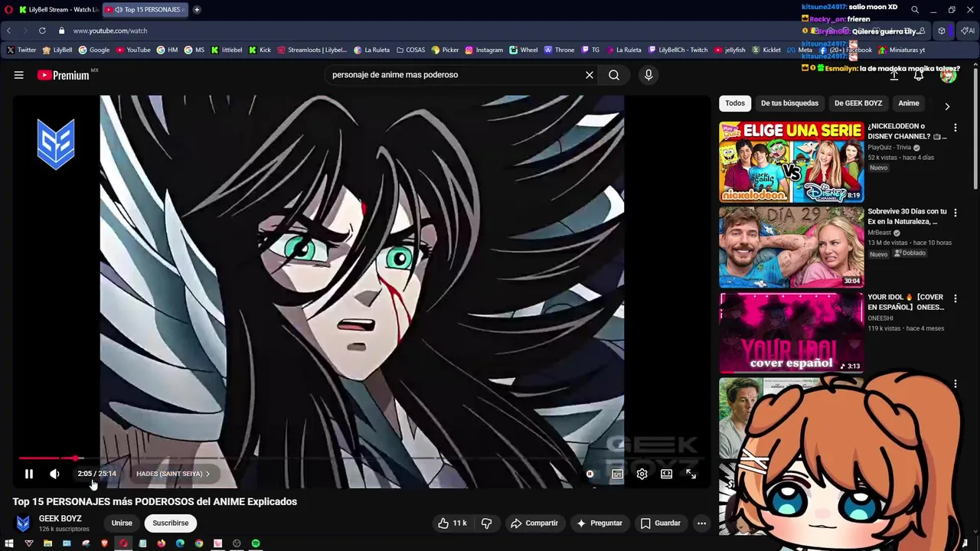Image resolution: width=980 pixels, height=551 pixels.
Task: Open LilyBellCh - Twitch bookmark
Action: point(678,50)
